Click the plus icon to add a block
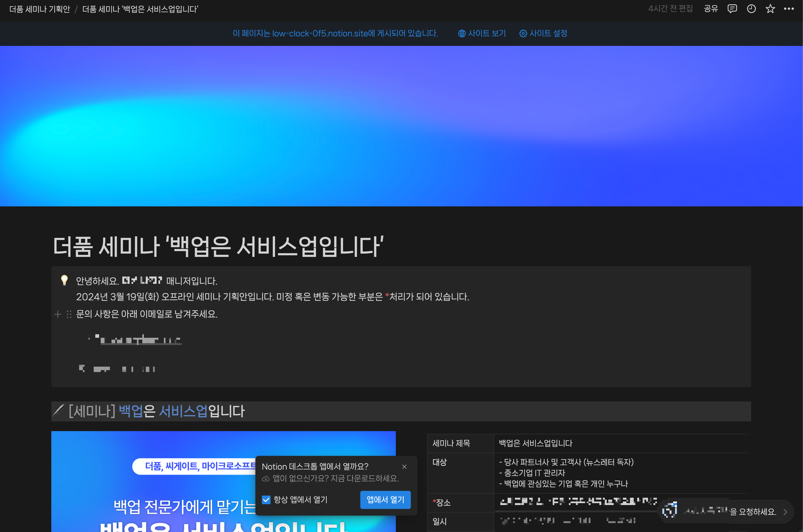803x532 pixels. [x=58, y=314]
